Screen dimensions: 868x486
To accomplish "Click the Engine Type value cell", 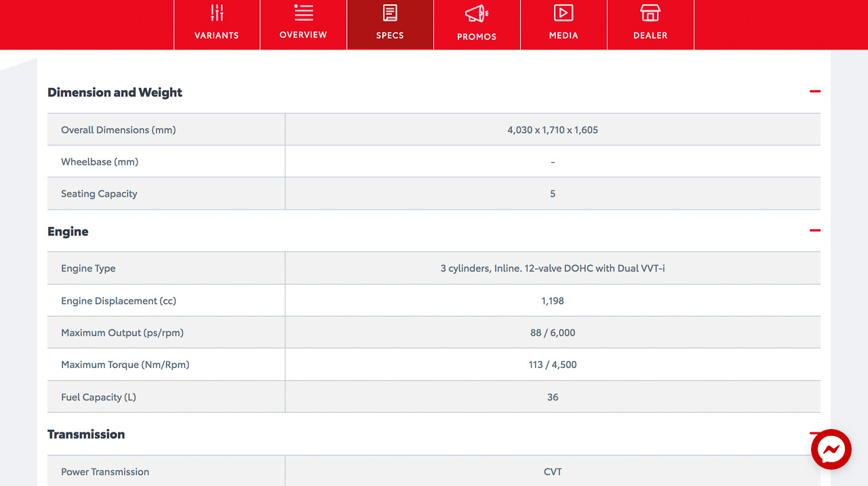I will 553,268.
